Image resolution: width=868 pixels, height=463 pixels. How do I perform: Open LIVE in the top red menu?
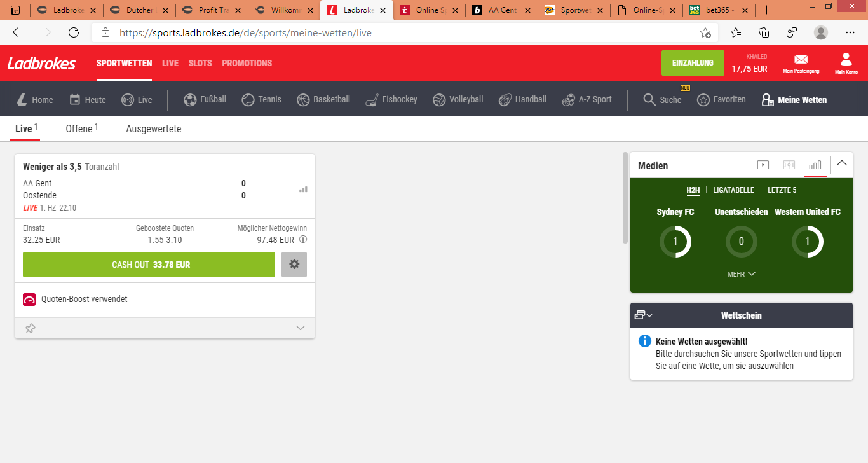coord(170,63)
